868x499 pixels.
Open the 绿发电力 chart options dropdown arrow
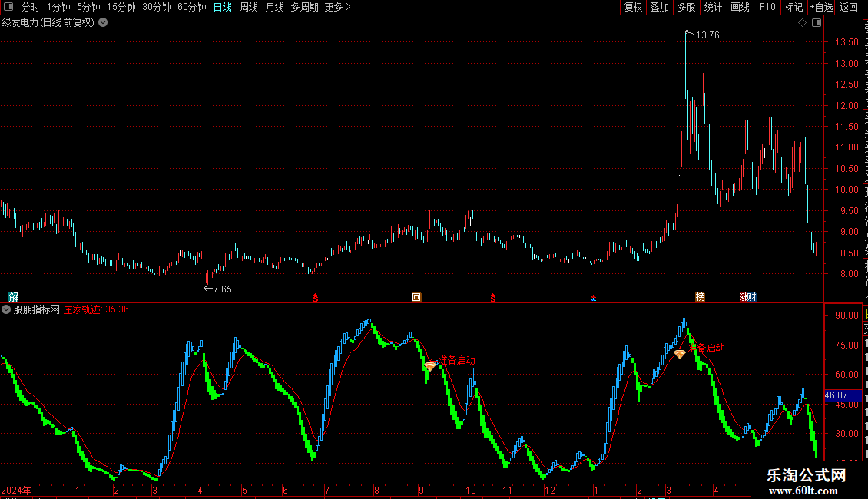click(x=103, y=23)
